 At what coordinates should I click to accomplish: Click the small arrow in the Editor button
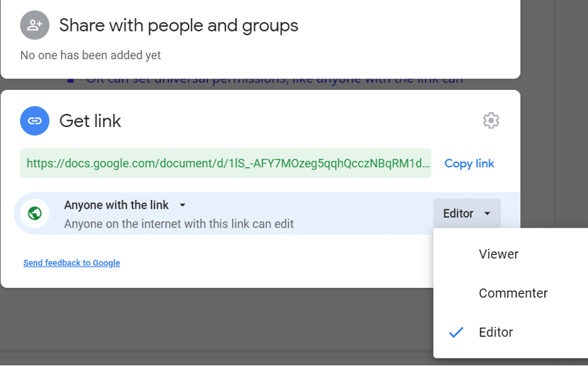(487, 214)
